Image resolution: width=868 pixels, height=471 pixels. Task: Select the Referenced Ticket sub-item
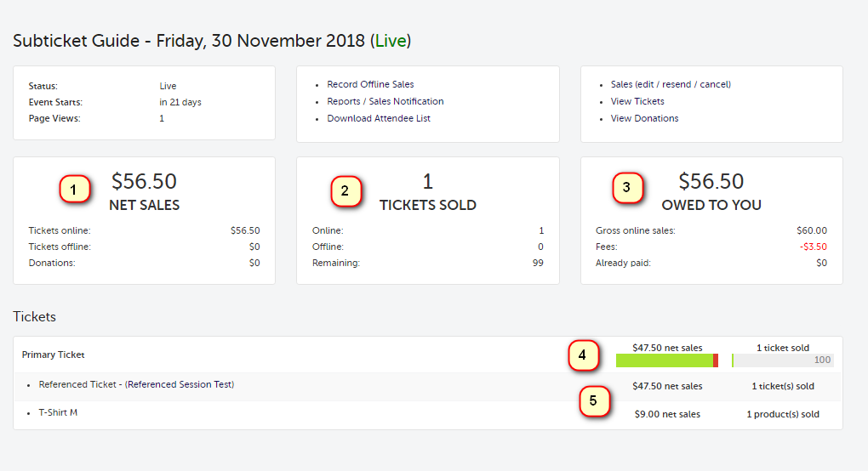coord(136,384)
